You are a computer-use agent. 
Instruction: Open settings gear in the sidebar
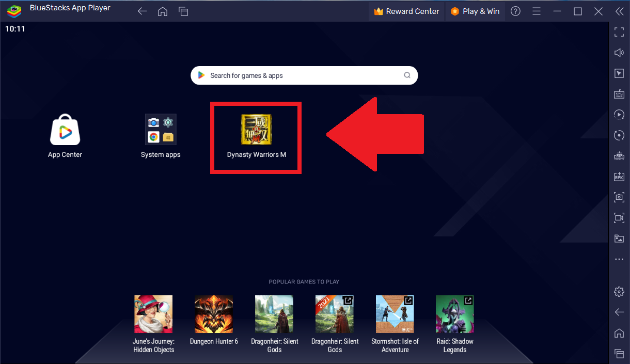point(619,292)
